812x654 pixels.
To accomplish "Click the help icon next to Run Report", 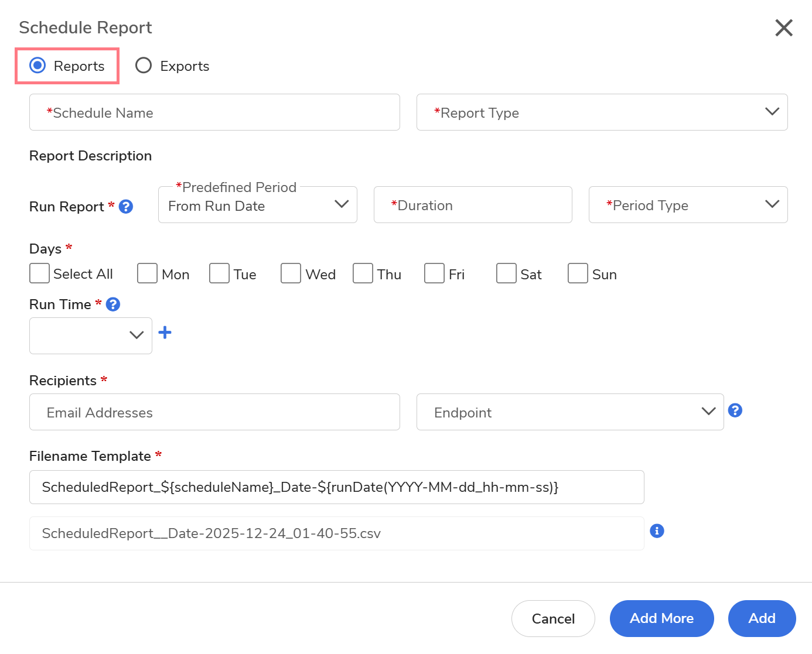I will 126,207.
